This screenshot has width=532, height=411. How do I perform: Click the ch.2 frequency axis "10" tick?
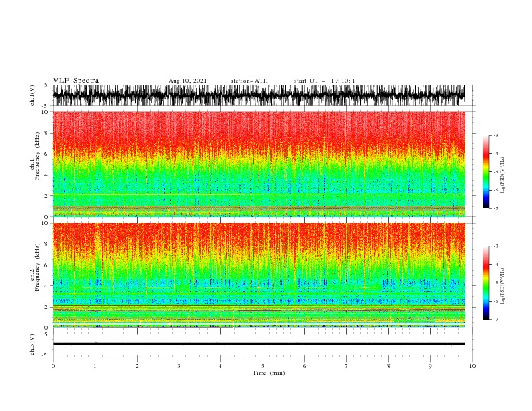(x=44, y=223)
